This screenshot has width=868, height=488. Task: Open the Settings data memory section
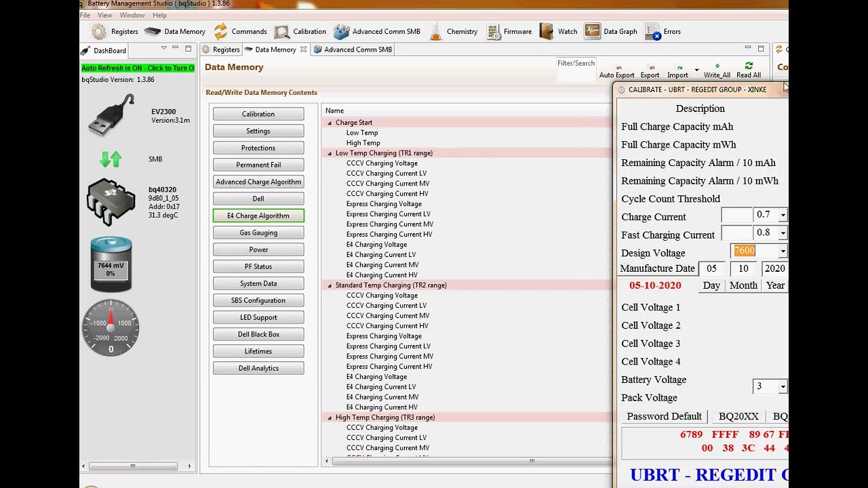click(x=258, y=131)
